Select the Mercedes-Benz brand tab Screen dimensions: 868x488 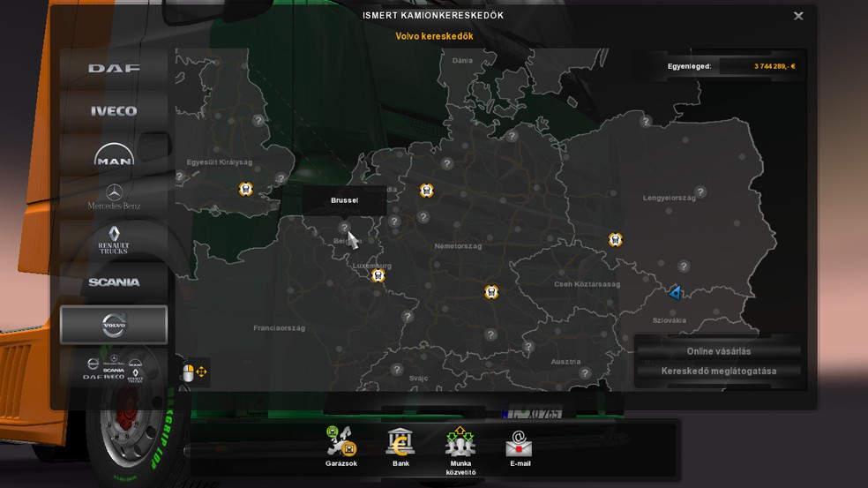(x=114, y=197)
